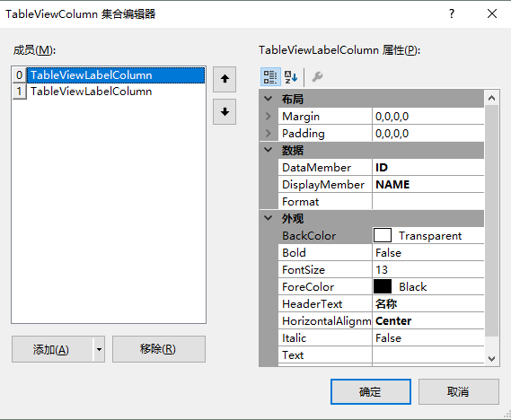Open Property Pages wrench icon

point(317,77)
